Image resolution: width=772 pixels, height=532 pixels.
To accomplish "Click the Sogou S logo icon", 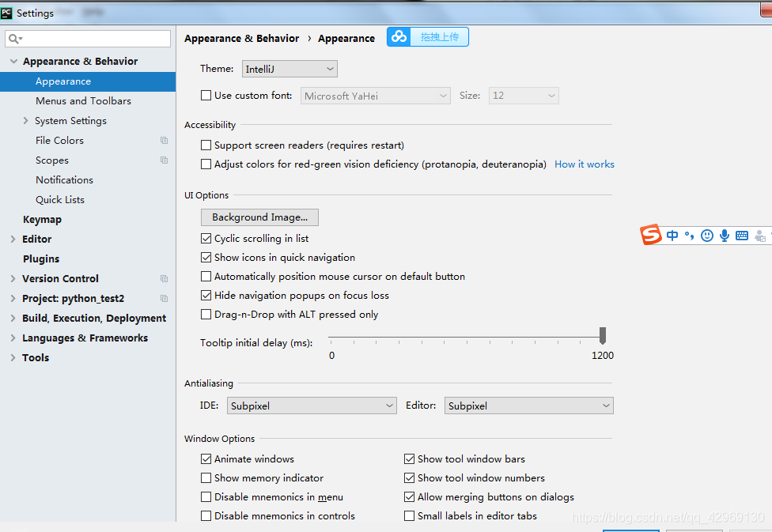I will point(651,234).
